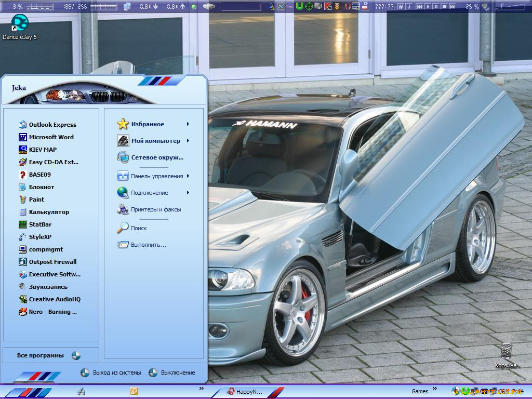This screenshot has height=399, width=532.
Task: Click the BMW-stripe Start button
Action: [x=29, y=392]
